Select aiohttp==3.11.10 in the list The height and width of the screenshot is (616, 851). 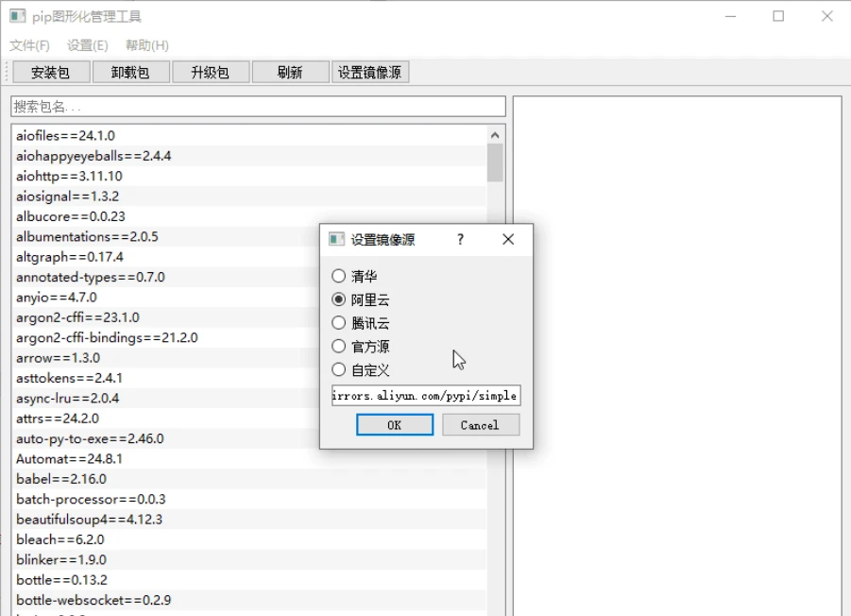(248, 176)
